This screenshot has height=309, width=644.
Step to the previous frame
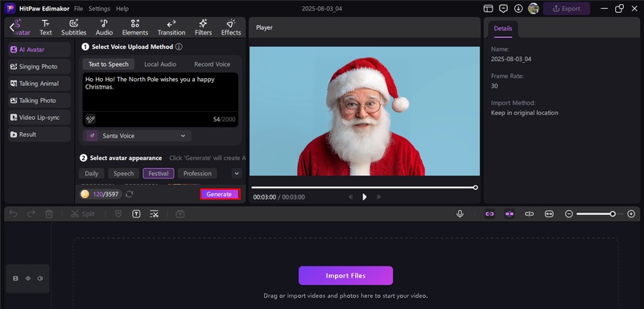(x=350, y=197)
